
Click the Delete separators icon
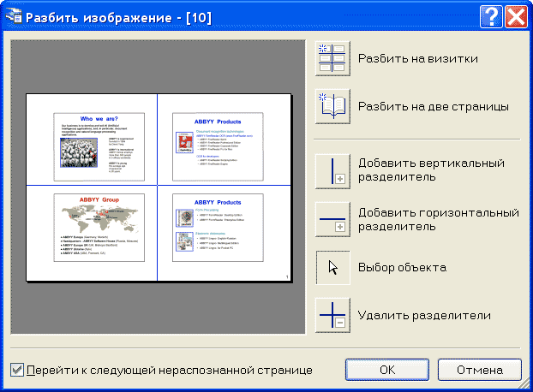tap(332, 315)
